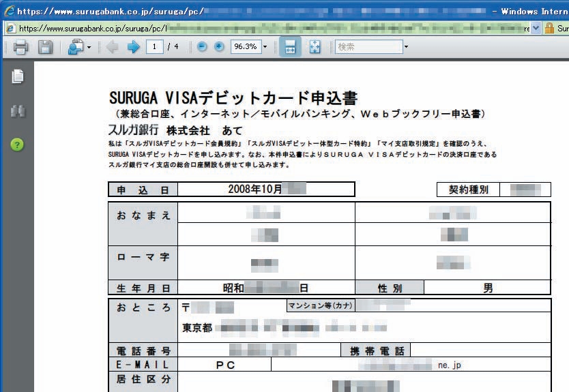Click the 96.3% zoom value field
The width and height of the screenshot is (569, 392).
(x=246, y=47)
